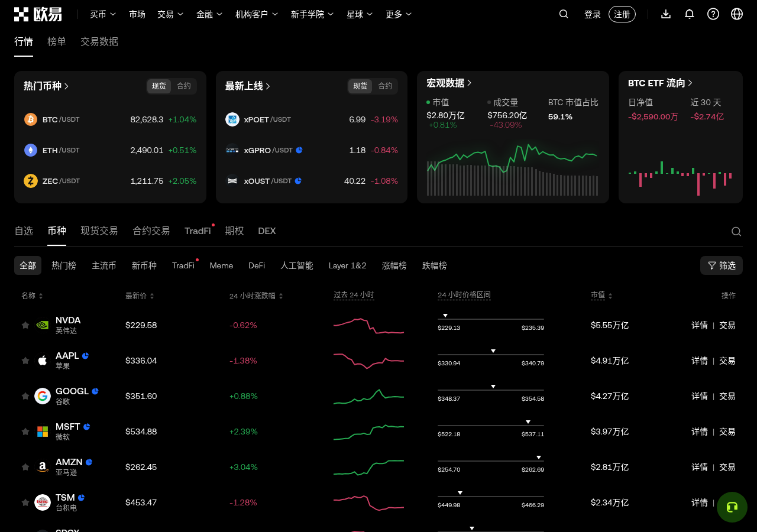This screenshot has height=532, width=757.
Task: Expand the 更多 dropdown menu
Action: click(399, 14)
